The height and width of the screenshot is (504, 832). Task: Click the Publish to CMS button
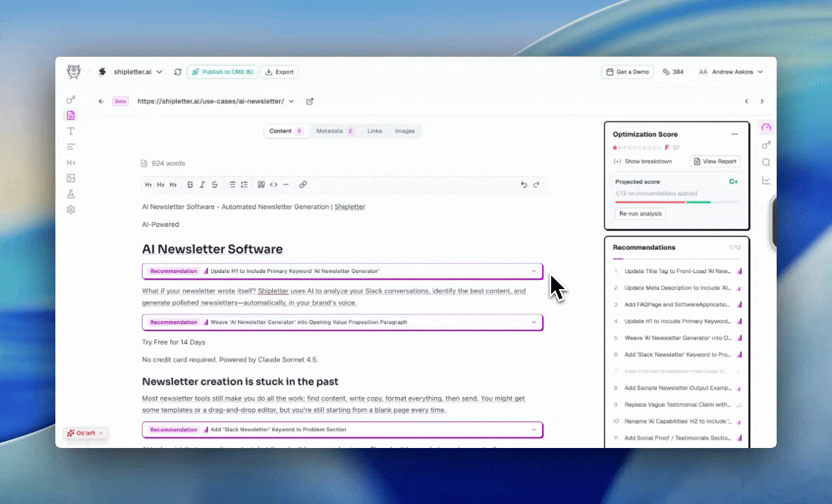pyautogui.click(x=223, y=71)
